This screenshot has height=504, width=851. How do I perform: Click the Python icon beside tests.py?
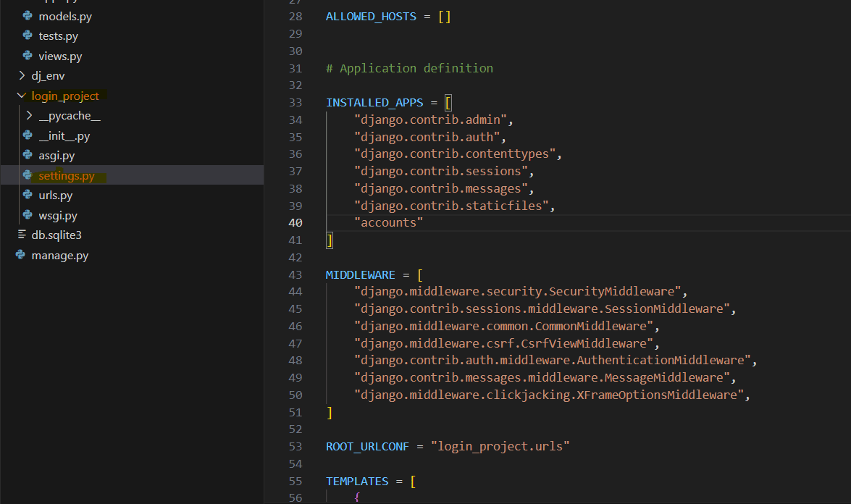28,36
